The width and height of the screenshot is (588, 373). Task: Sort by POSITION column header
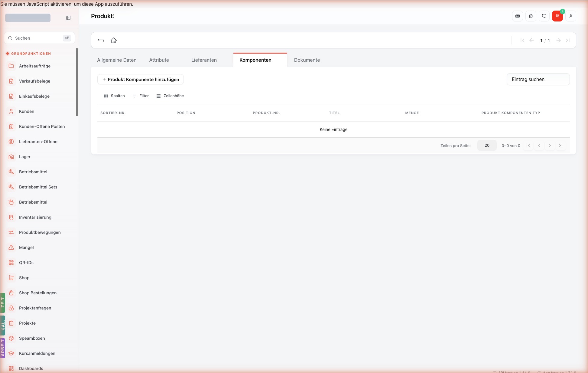pos(186,113)
